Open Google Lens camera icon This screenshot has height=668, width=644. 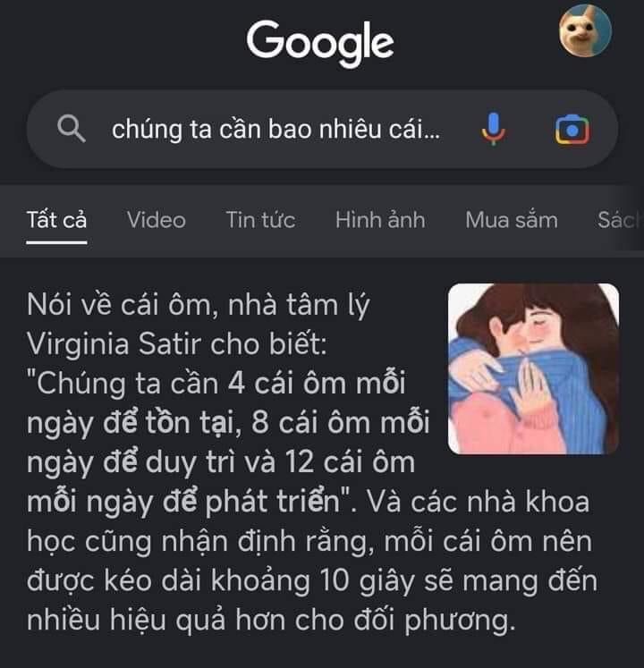click(572, 130)
